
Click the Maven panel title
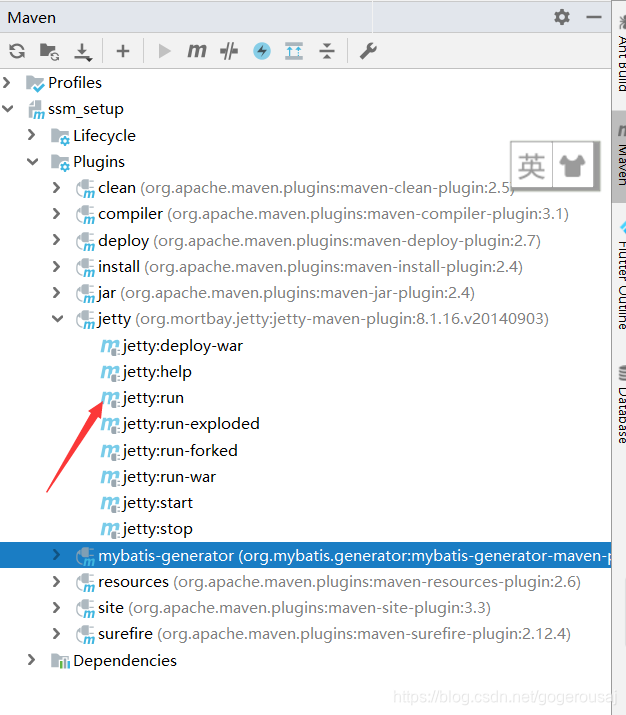pos(31,18)
